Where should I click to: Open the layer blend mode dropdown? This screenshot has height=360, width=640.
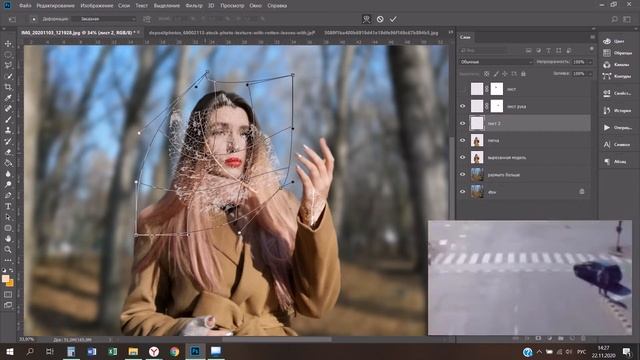click(496, 62)
